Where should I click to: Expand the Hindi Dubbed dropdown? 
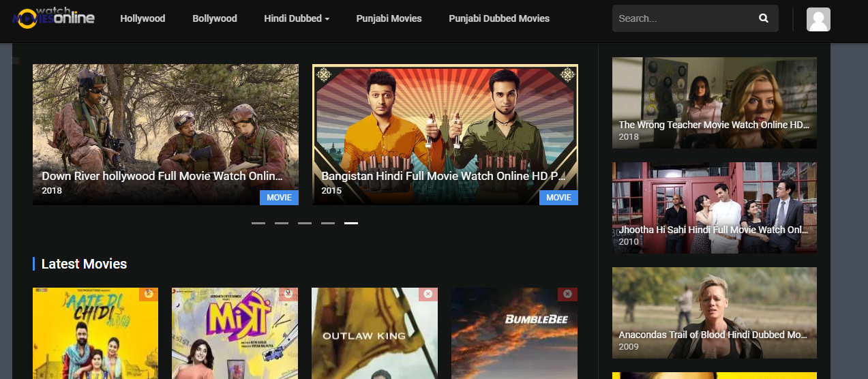(297, 18)
